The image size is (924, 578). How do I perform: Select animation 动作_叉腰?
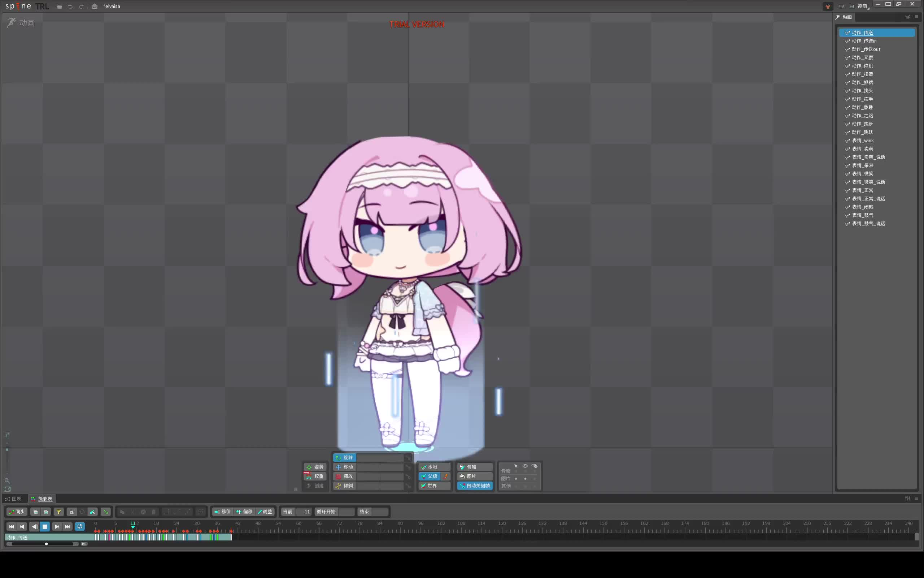(877, 57)
